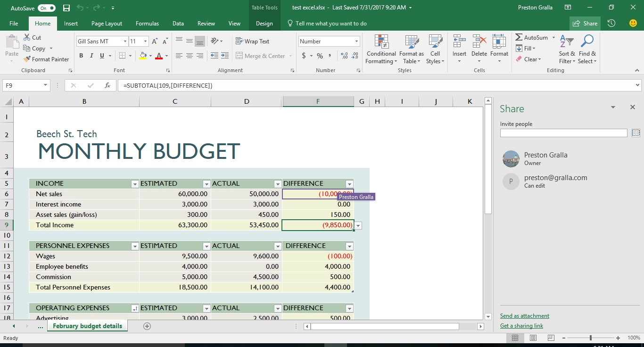644x347 pixels.
Task: Click the Save icon in title bar
Action: pyautogui.click(x=66, y=8)
